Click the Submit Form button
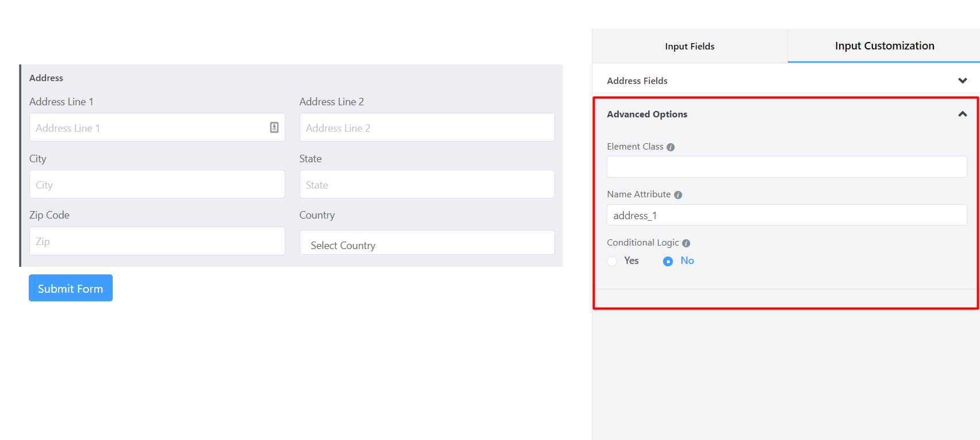 click(71, 288)
